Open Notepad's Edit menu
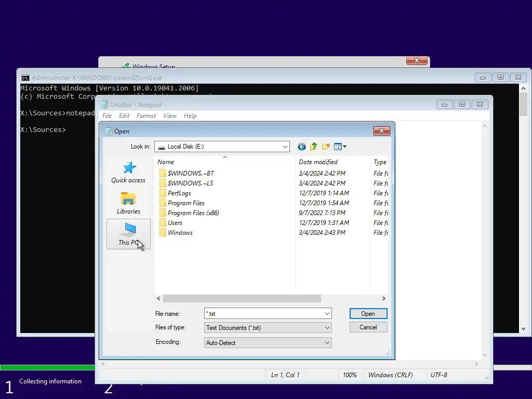Screen dimensions: 532x399 click(124, 116)
